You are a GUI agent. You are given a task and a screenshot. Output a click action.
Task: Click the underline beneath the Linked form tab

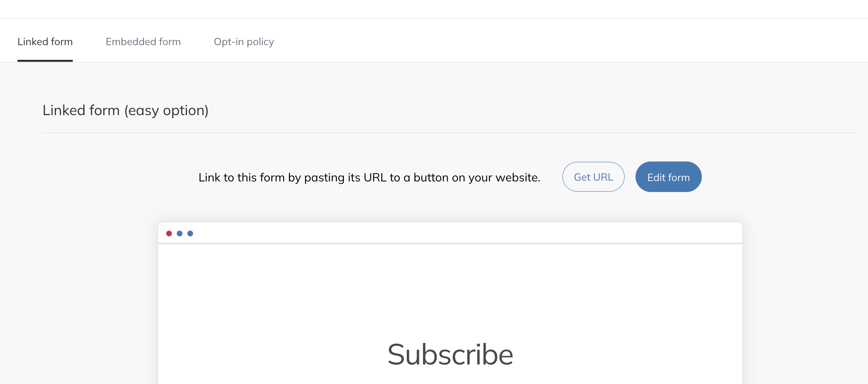tap(45, 61)
